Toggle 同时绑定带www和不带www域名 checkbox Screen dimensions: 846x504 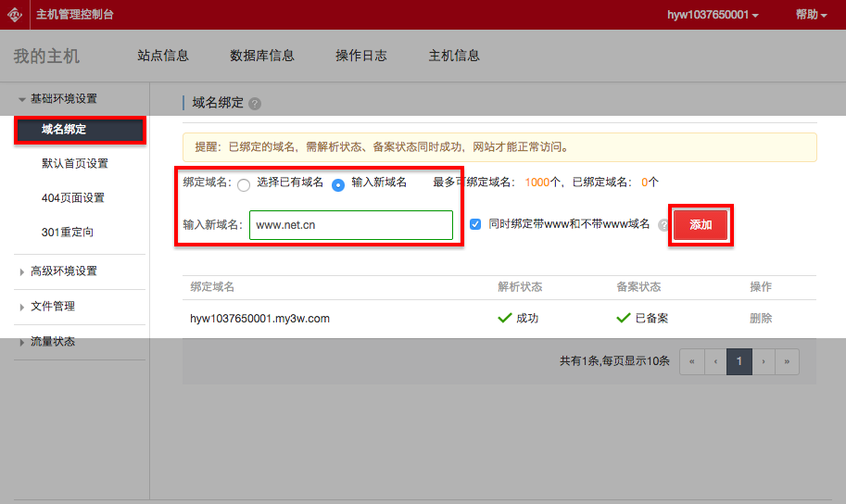475,224
